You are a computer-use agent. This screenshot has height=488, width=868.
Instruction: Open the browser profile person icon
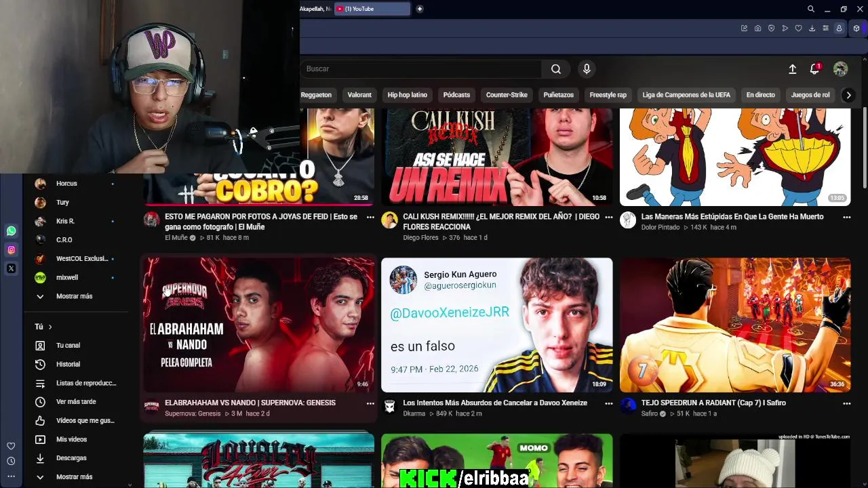click(x=839, y=28)
